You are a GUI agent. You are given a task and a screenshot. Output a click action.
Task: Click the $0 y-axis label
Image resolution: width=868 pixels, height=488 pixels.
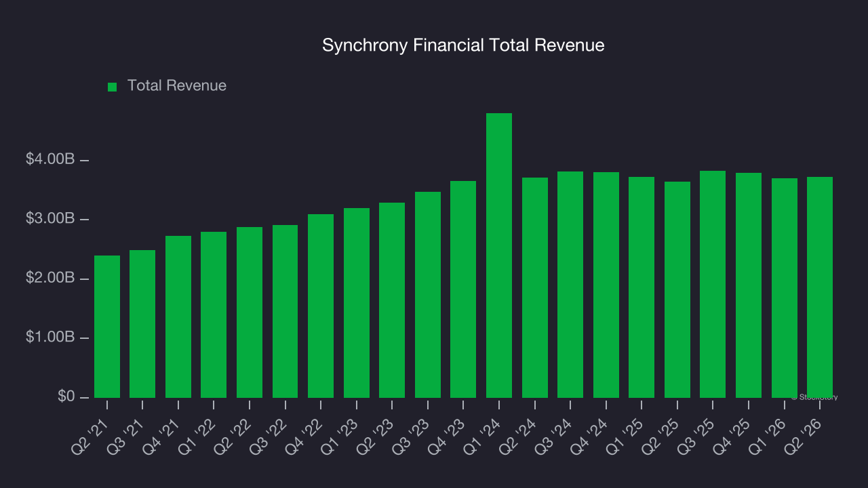[x=66, y=396]
